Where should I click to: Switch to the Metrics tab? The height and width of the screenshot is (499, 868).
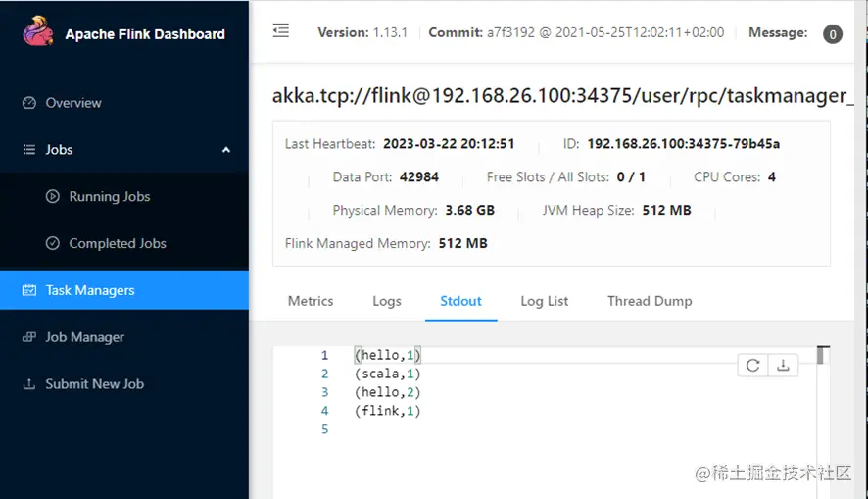coord(311,301)
